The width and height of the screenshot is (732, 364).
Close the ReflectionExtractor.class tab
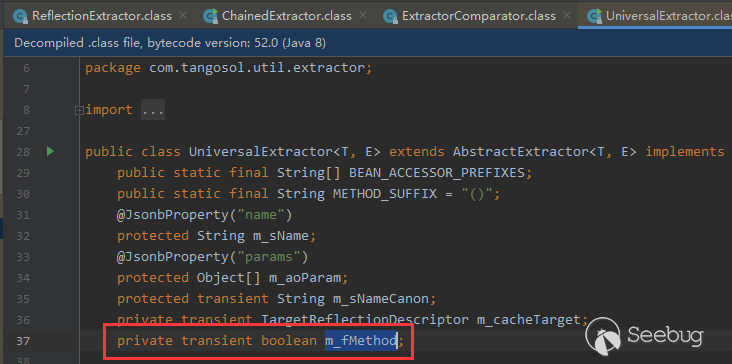click(x=183, y=15)
